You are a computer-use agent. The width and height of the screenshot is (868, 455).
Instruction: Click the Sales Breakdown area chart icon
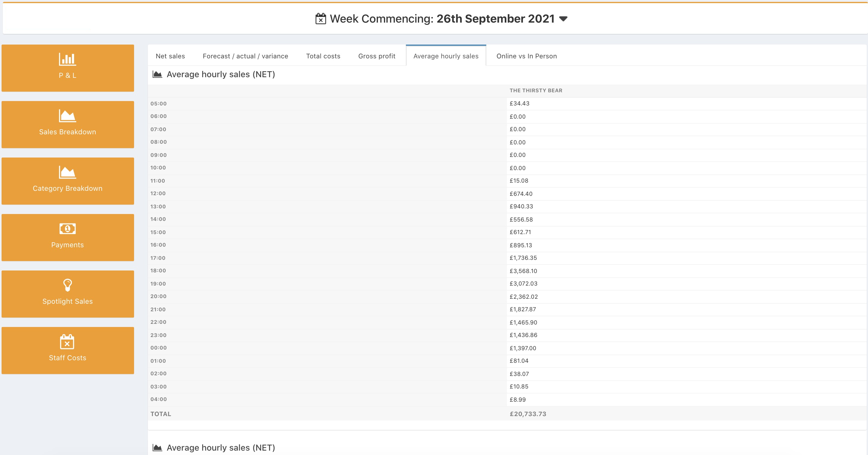coord(67,116)
